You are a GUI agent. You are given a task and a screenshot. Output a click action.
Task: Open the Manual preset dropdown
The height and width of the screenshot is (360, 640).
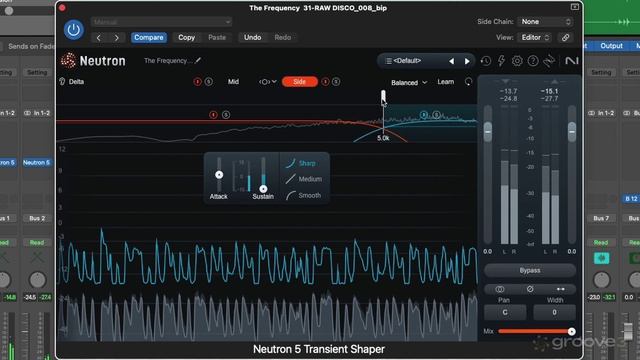pyautogui.click(x=161, y=22)
